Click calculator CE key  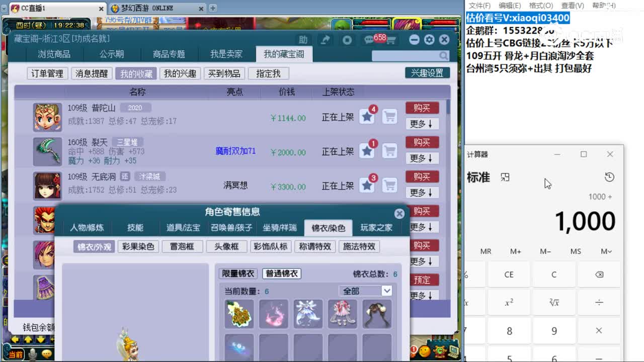tap(509, 275)
